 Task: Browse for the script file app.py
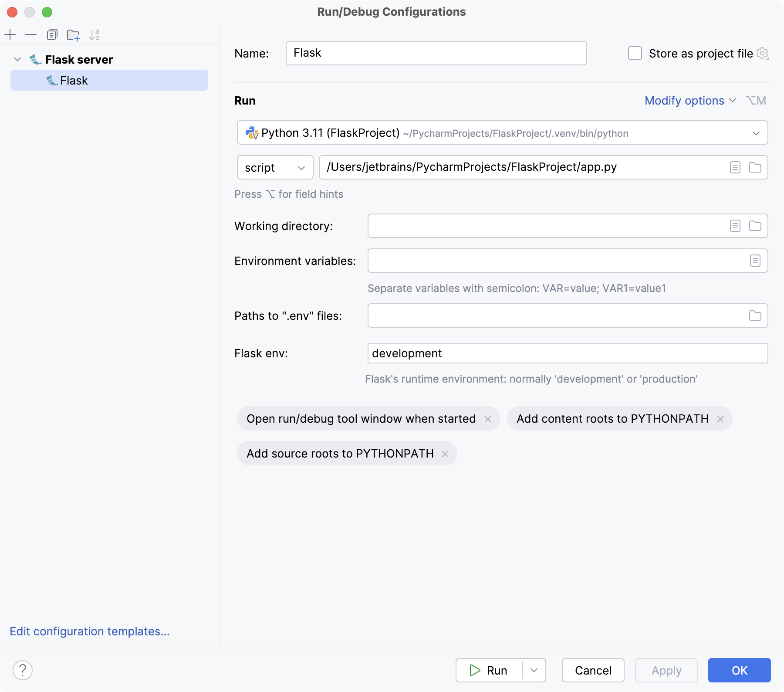click(756, 167)
